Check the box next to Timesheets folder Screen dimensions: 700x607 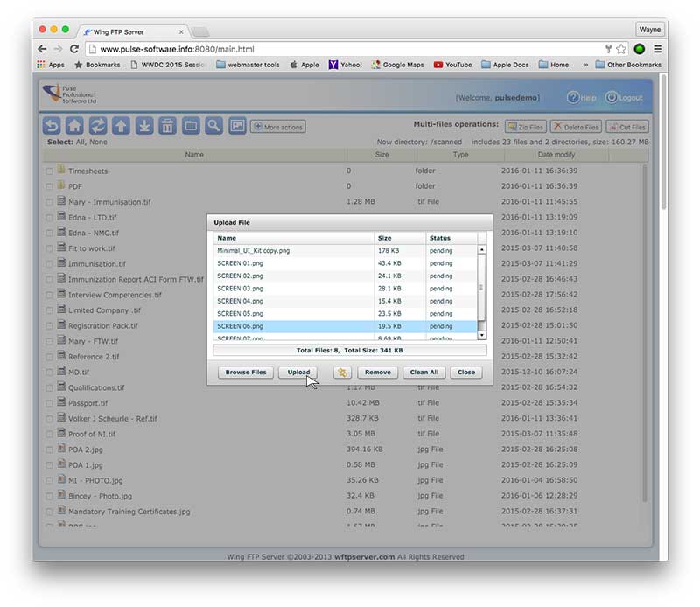[x=50, y=171]
